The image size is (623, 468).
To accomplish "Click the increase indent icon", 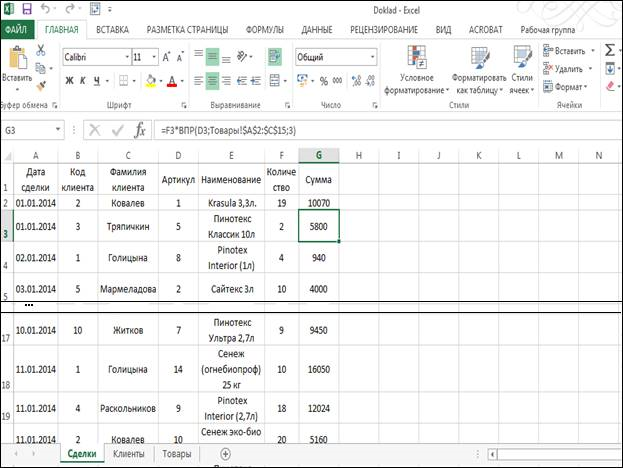I will tap(255, 81).
